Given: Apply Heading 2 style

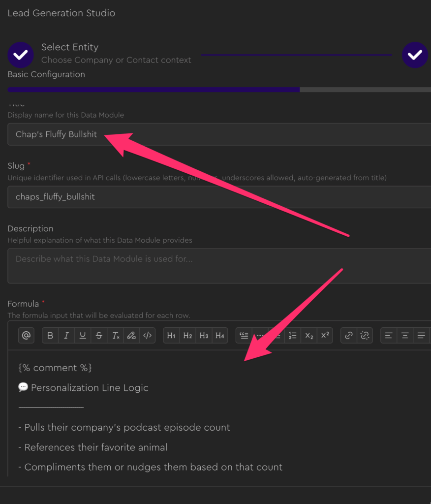Looking at the screenshot, I should 187,336.
